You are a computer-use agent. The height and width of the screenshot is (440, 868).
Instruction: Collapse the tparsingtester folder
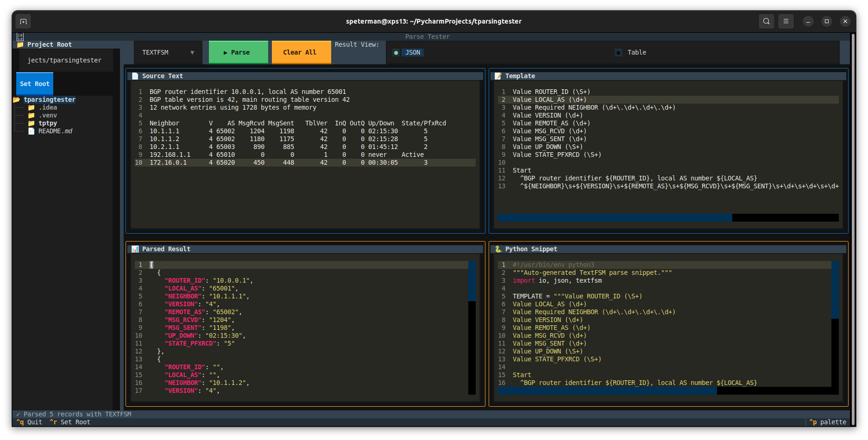(x=50, y=99)
